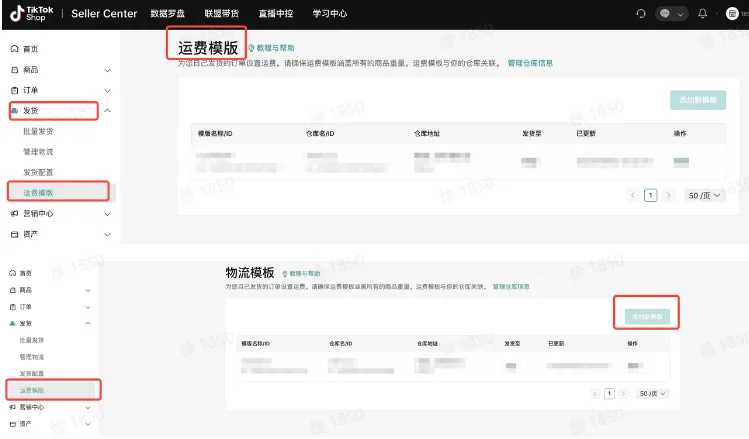749x439 pixels.
Task: Click 营销中心 megaphone icon on 物流模板 page sidebar
Action: [13, 407]
